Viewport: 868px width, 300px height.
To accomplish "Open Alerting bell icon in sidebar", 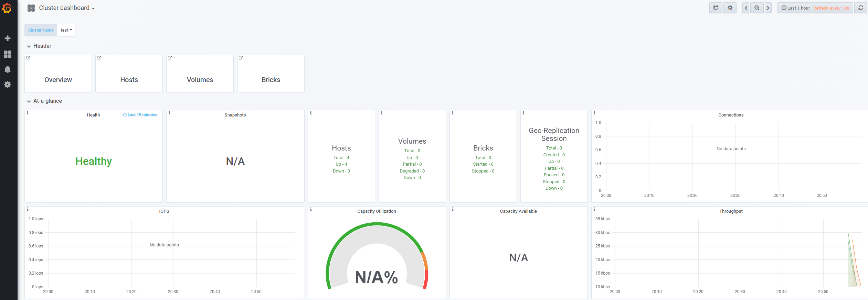I will (x=8, y=69).
